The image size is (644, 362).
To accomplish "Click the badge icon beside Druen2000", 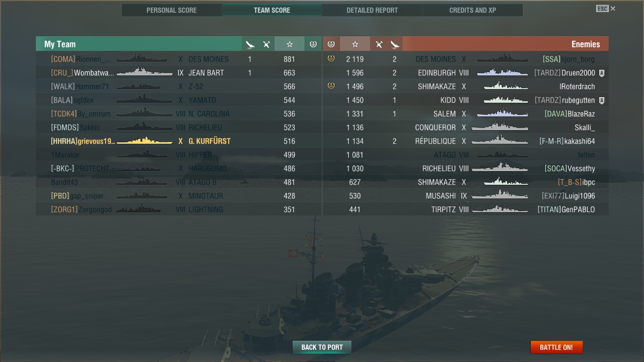I will coord(602,73).
